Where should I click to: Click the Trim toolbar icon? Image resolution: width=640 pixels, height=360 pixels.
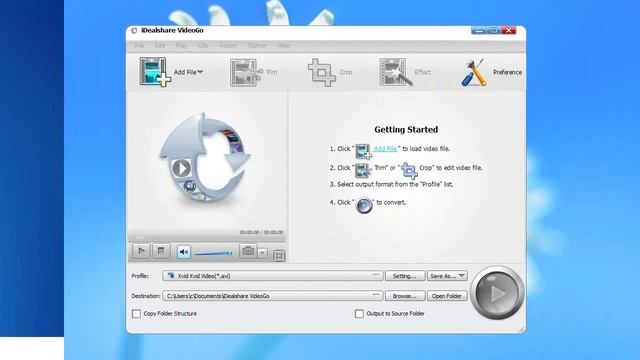[x=246, y=72]
